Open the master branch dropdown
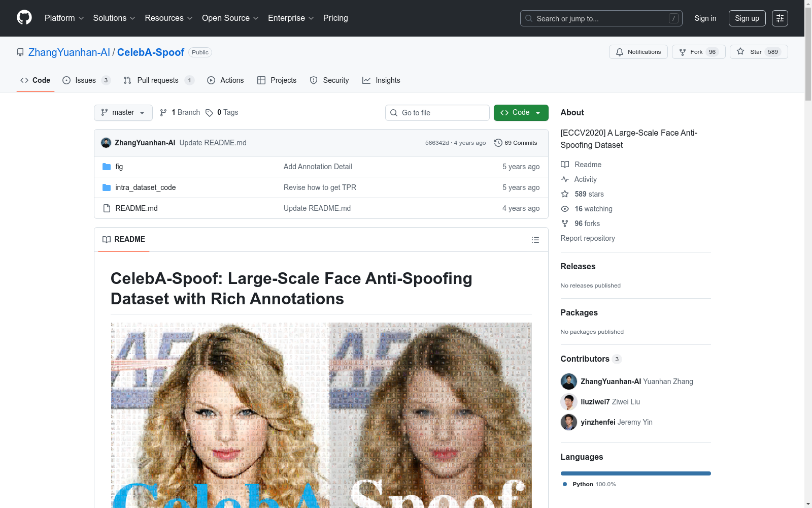 [x=123, y=113]
